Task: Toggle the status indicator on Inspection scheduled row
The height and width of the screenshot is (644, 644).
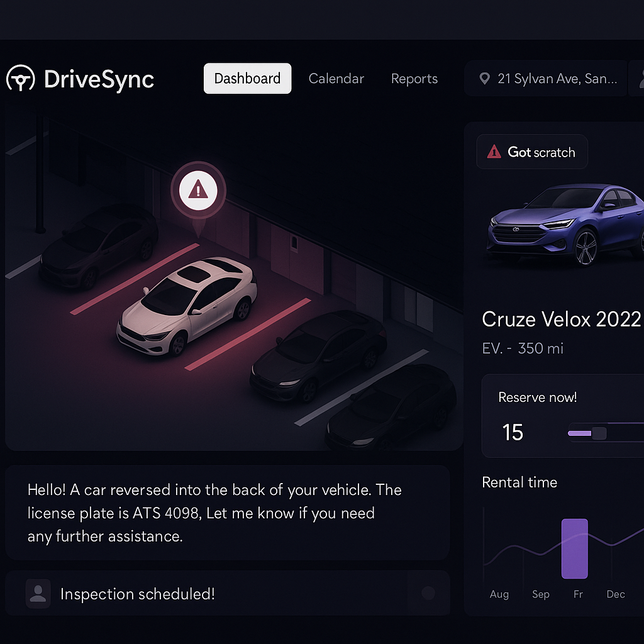Action: point(428,593)
